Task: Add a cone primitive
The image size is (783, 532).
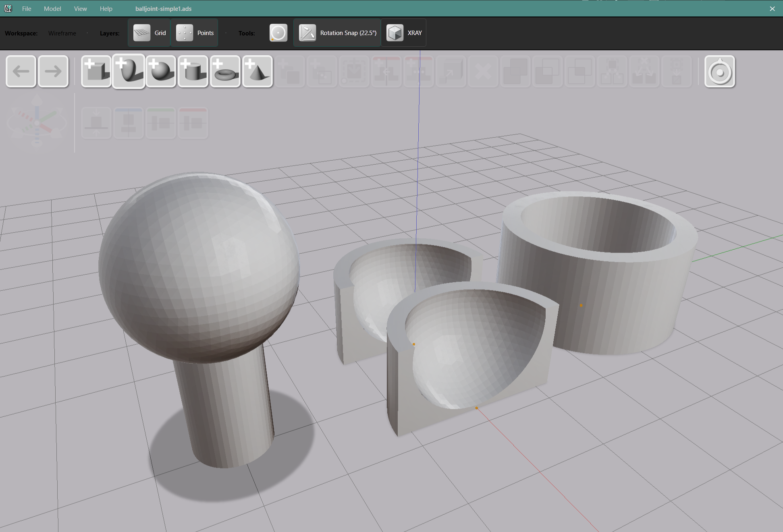Action: point(258,71)
